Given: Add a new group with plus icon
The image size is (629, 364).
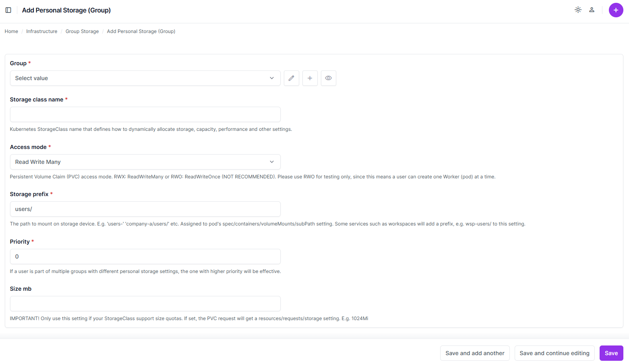Looking at the screenshot, I should pos(310,78).
